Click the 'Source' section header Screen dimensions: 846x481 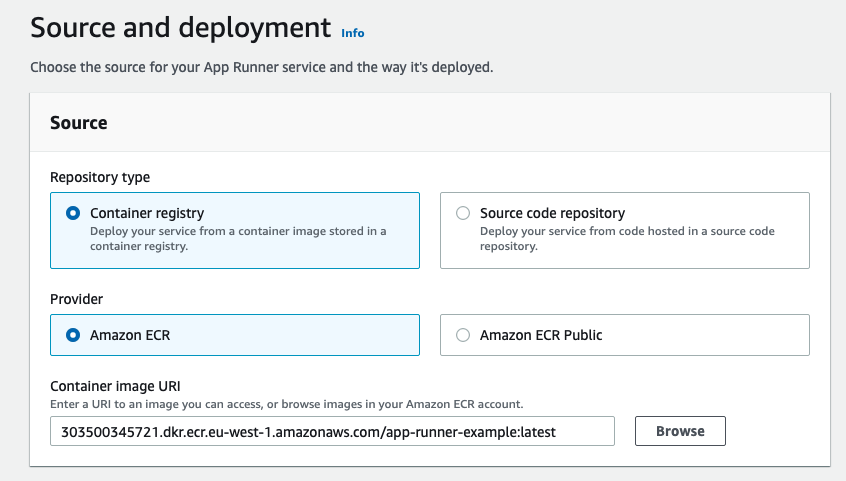point(79,123)
